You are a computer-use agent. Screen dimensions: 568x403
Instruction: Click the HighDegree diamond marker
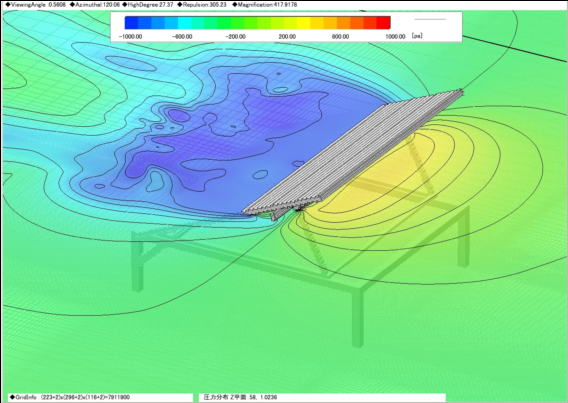click(x=125, y=5)
